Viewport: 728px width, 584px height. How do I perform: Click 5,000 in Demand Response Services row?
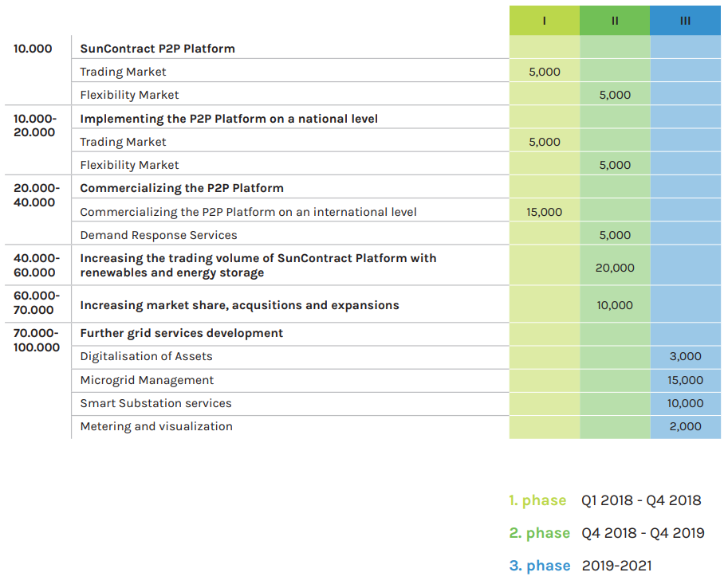click(615, 235)
